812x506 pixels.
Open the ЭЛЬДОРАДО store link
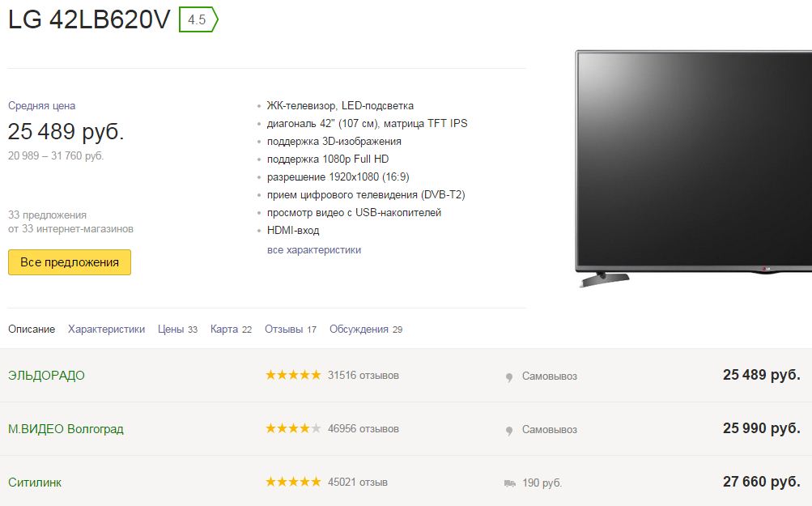pyautogui.click(x=46, y=375)
